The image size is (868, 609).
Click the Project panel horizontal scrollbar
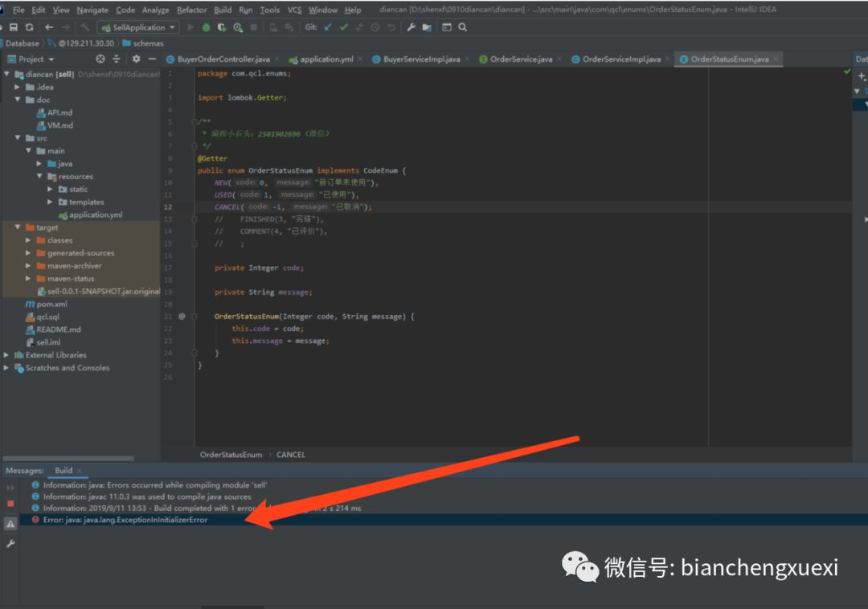(x=68, y=459)
